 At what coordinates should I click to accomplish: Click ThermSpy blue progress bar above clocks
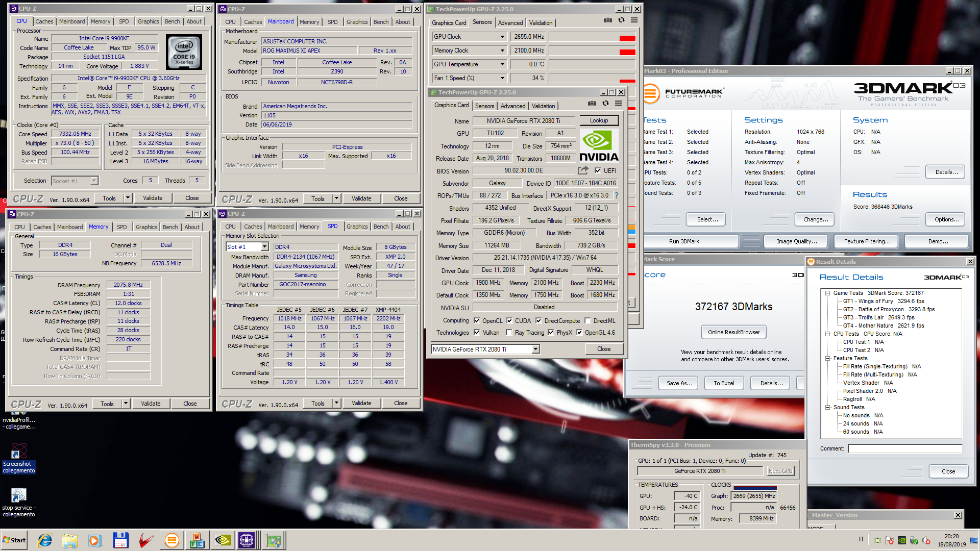pyautogui.click(x=755, y=488)
